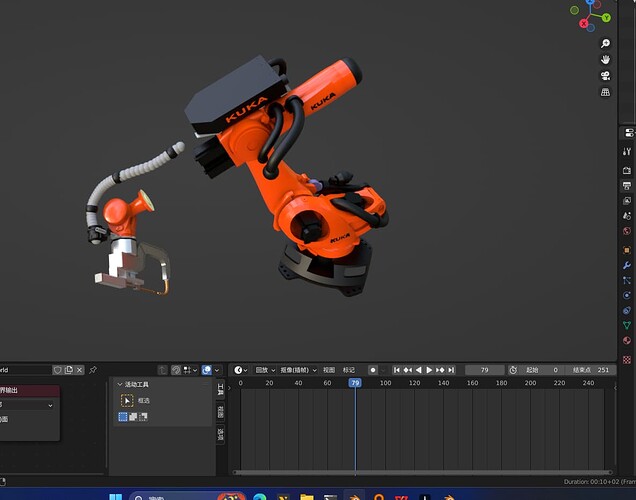Open the Tool properties tab with wrench-screwdriver icon

(x=627, y=151)
